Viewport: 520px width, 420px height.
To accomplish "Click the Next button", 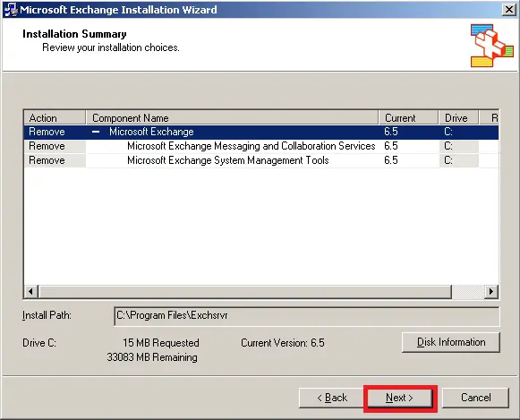I will (x=399, y=398).
